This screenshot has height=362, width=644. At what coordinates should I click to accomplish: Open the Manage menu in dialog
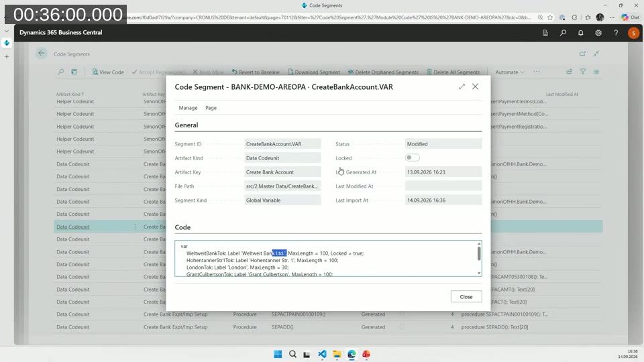[188, 108]
